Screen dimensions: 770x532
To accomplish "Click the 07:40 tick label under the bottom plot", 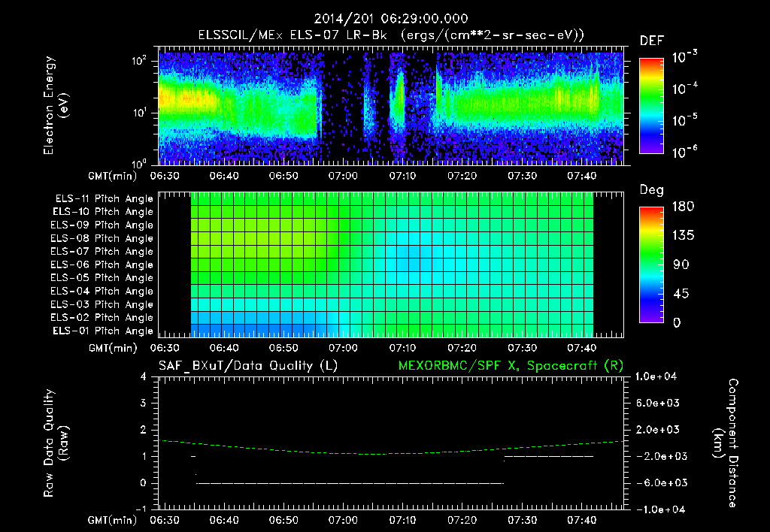I will pos(581,520).
